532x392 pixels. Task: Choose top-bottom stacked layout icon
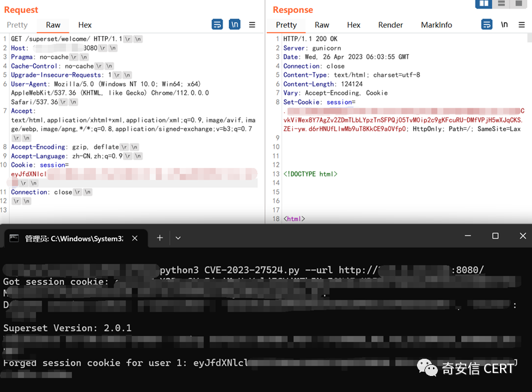501,4
